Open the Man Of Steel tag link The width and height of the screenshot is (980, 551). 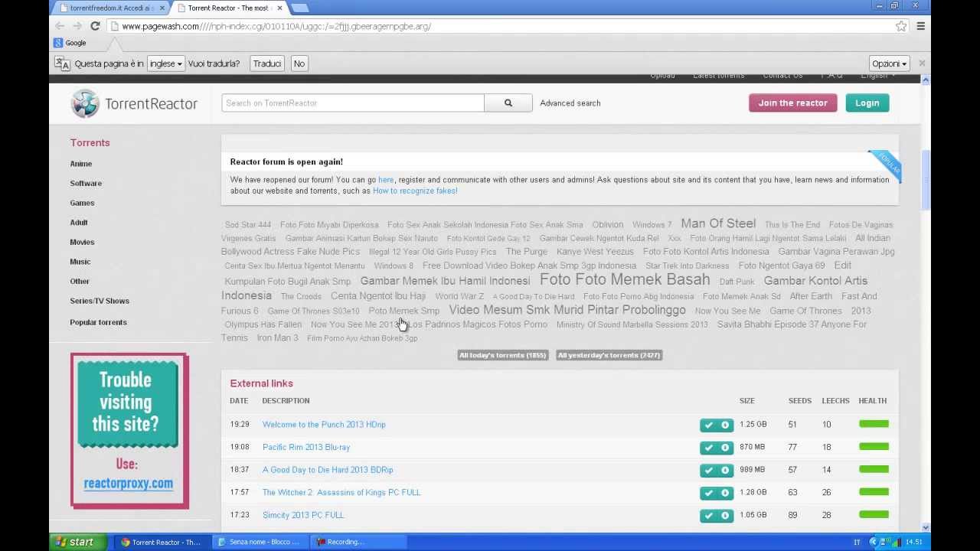pyautogui.click(x=718, y=223)
